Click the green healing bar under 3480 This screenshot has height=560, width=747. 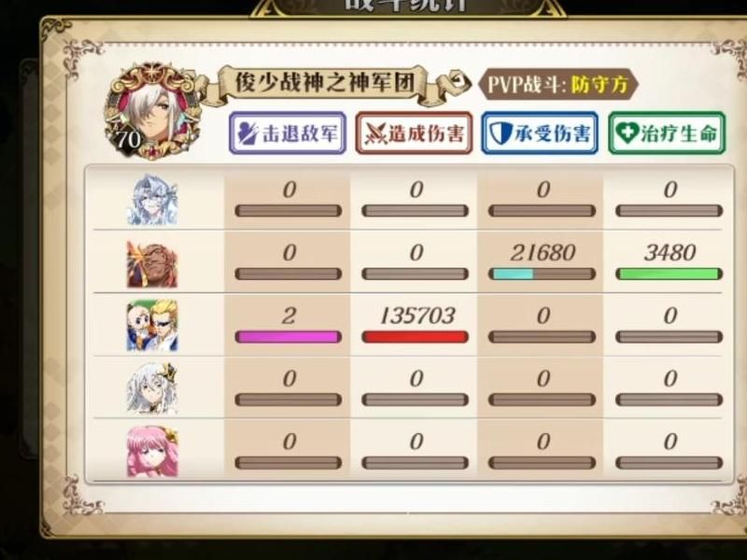tap(669, 273)
